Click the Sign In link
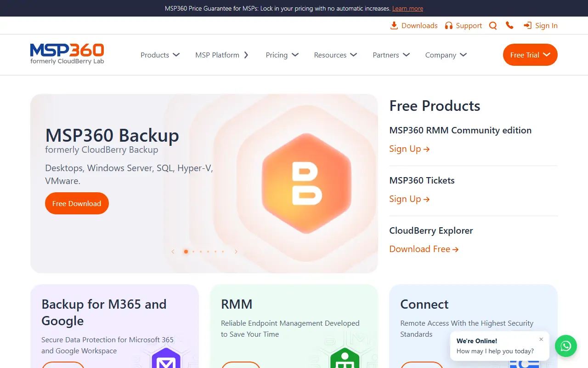The image size is (588, 368). [x=541, y=26]
